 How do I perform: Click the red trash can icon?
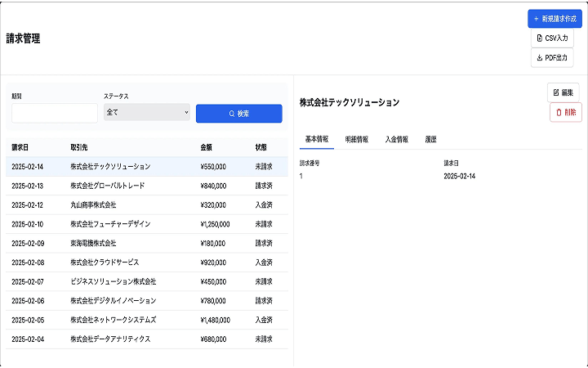[x=559, y=112]
